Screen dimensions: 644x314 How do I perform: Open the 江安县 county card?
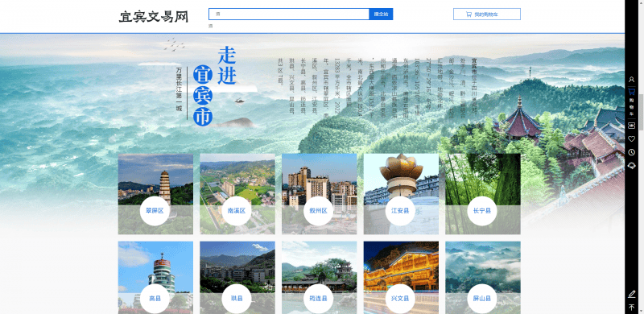(x=401, y=194)
